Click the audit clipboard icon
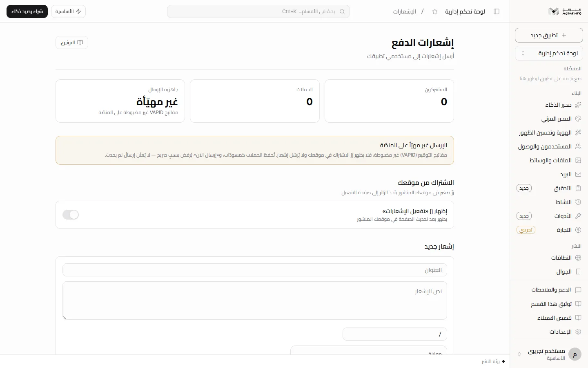This screenshot has height=368, width=588. coord(578,188)
